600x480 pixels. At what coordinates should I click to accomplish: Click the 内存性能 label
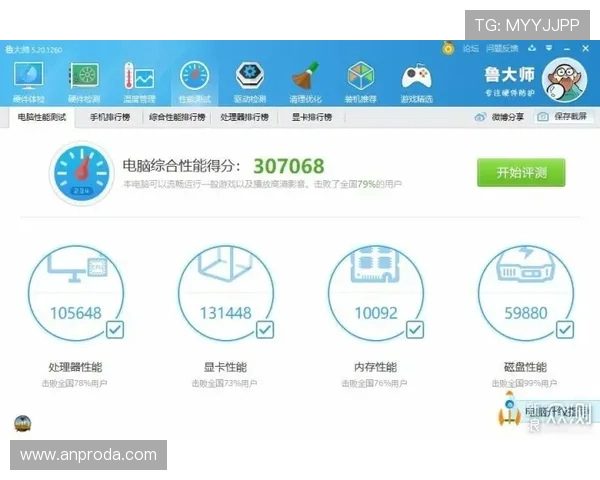375,367
